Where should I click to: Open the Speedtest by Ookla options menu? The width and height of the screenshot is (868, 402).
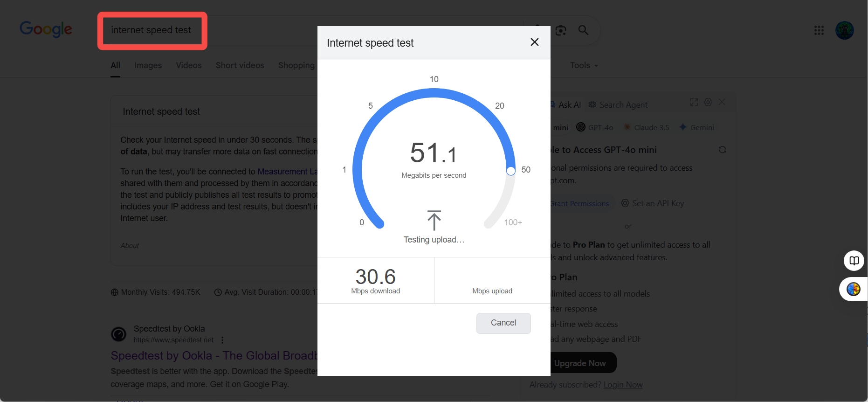coord(222,340)
